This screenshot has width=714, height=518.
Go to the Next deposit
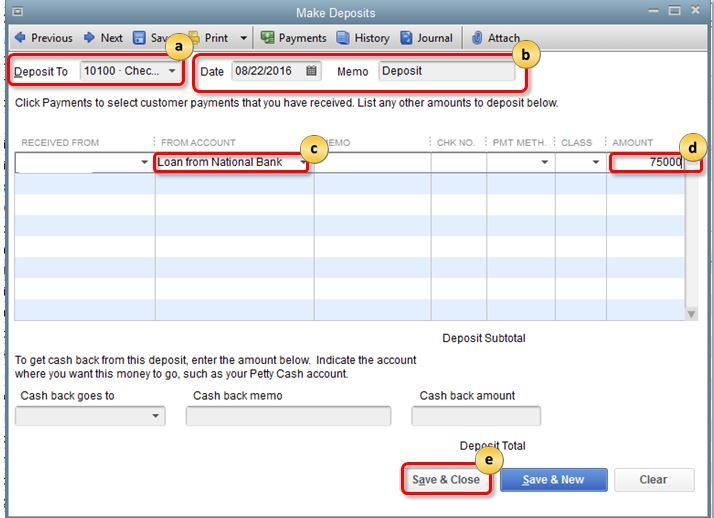tap(103, 38)
